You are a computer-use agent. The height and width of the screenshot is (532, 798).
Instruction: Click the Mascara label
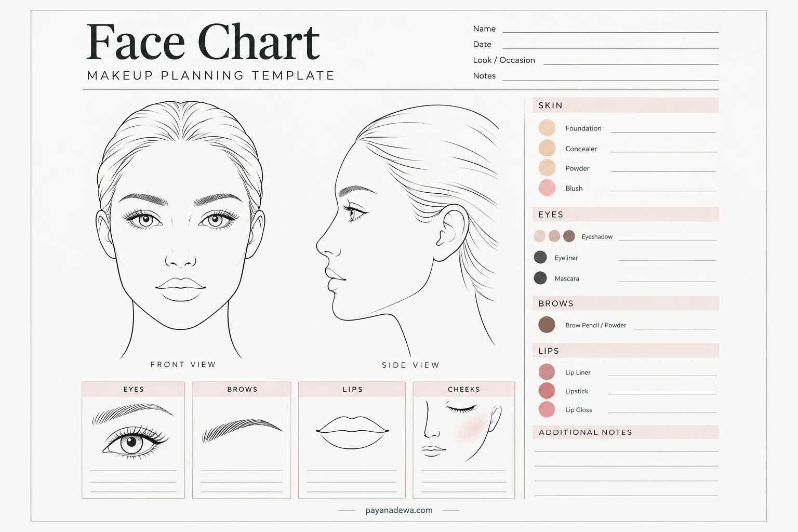point(567,278)
